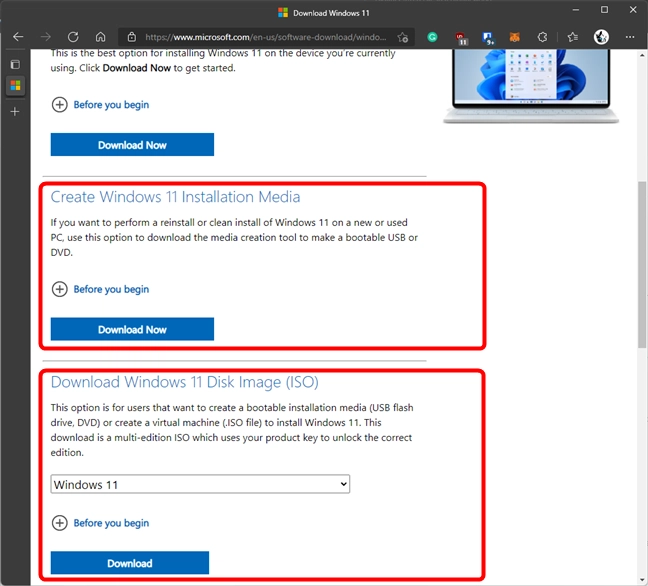Click the Download Windows 11 window title

point(331,13)
